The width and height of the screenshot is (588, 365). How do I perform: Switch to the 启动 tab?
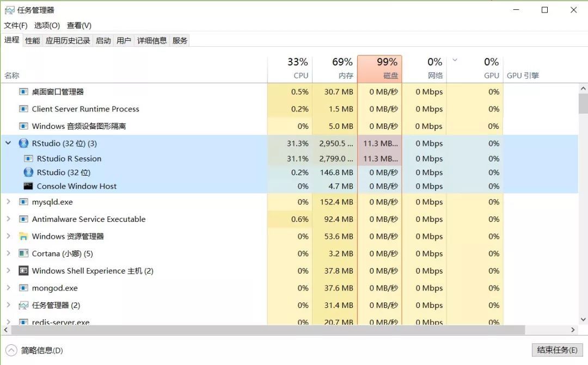tap(103, 40)
